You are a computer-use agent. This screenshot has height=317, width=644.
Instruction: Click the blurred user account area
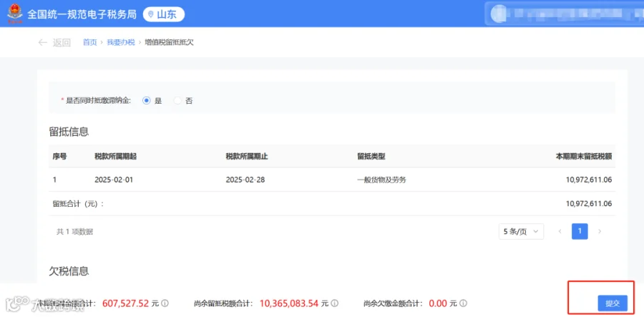(x=565, y=14)
